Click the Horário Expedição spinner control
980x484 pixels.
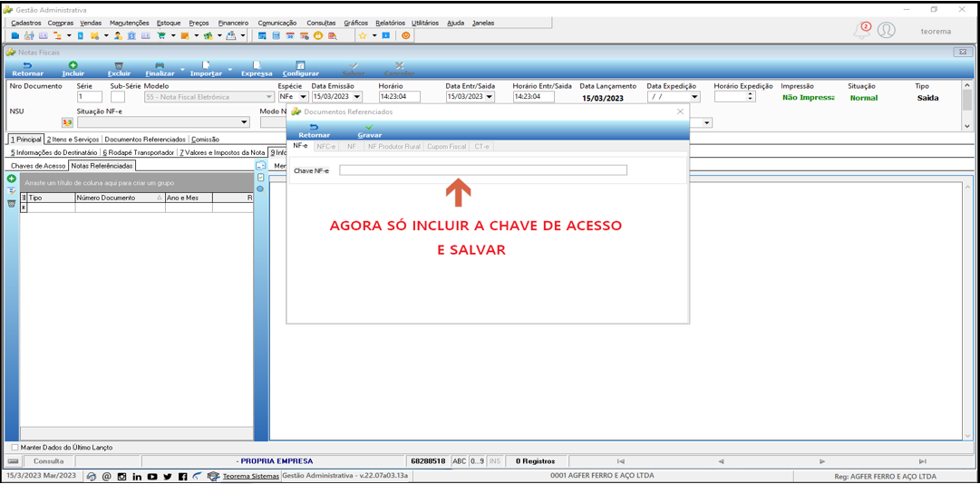point(752,97)
